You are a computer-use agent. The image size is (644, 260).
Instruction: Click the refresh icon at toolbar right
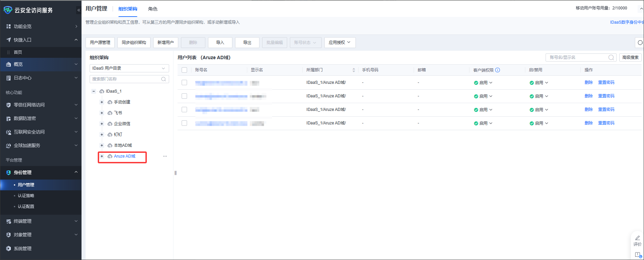tap(640, 43)
